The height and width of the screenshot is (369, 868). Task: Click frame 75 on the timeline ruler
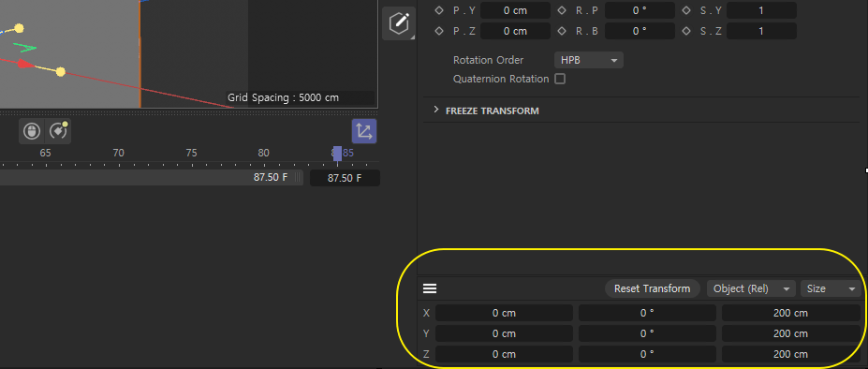point(191,153)
